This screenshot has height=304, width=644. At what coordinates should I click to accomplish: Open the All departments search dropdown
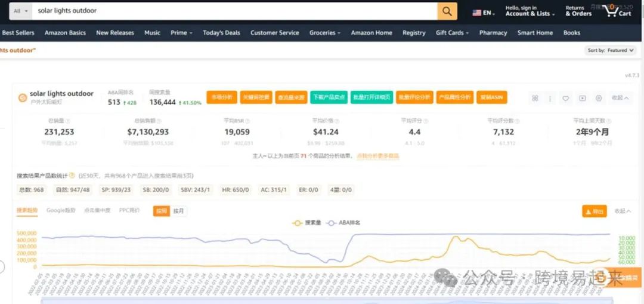point(21,11)
